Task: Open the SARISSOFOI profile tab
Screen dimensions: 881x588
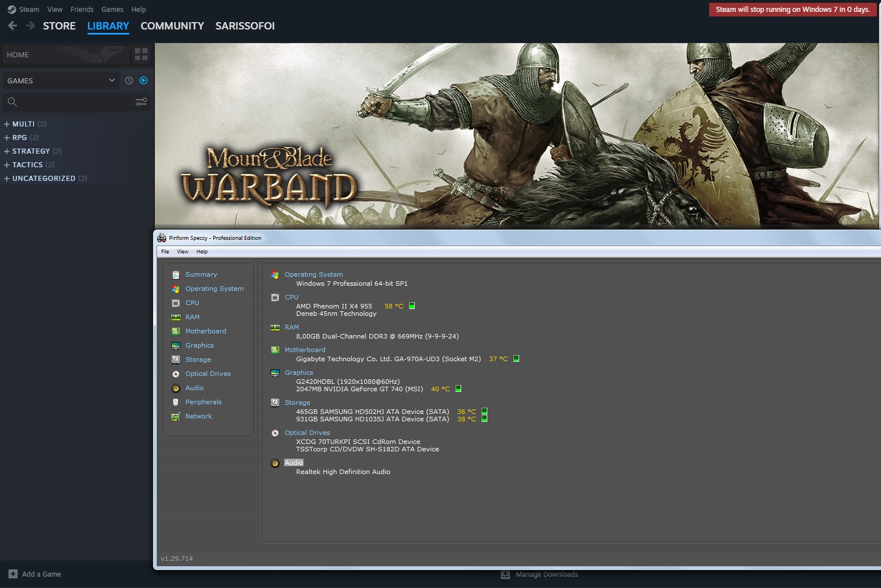Action: point(245,26)
